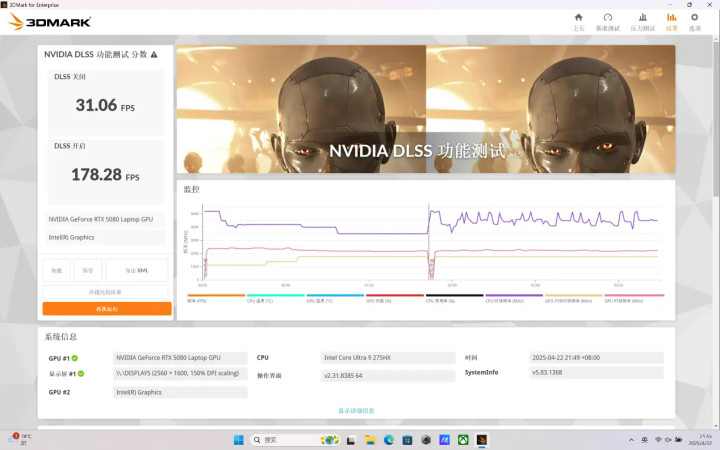720x450 pixels.
Task: Click the DISPLAY5 2560 × 1600 value field
Action: tap(180, 373)
